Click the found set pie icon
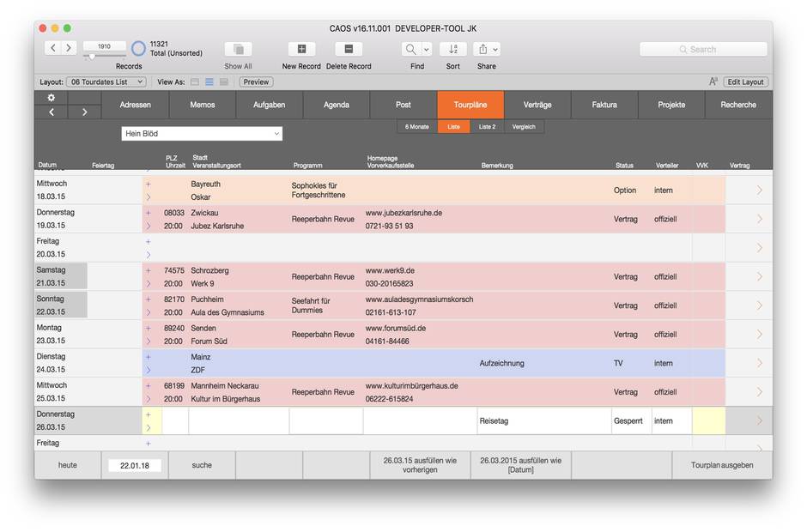The image size is (807, 532). [x=138, y=48]
